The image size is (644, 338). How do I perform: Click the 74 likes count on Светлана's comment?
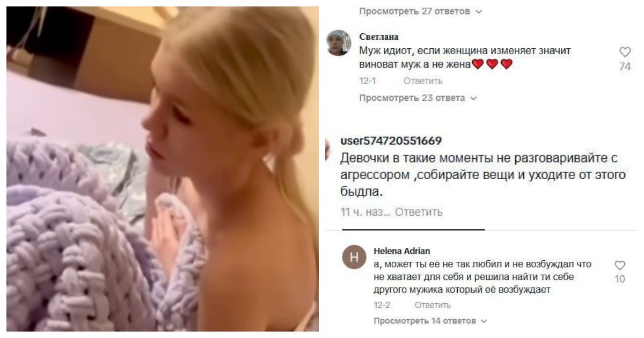pos(625,67)
